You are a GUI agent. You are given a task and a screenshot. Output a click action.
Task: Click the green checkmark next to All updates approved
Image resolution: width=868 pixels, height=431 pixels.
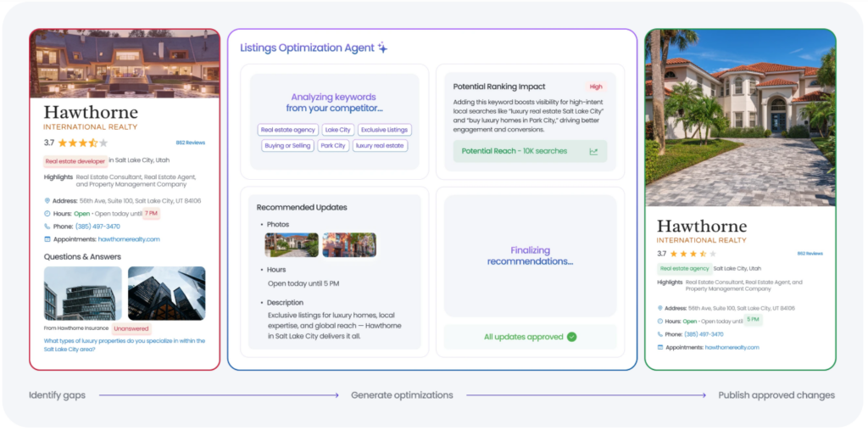(571, 337)
